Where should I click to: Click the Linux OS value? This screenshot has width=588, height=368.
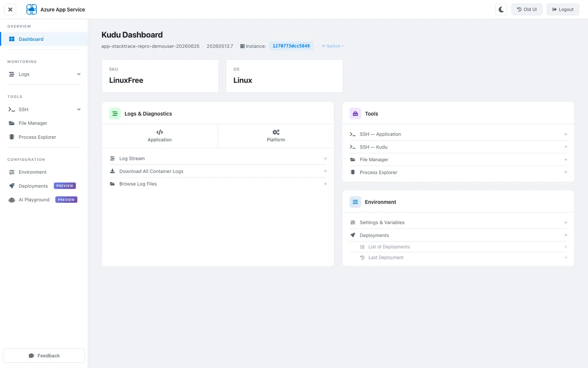pyautogui.click(x=243, y=81)
